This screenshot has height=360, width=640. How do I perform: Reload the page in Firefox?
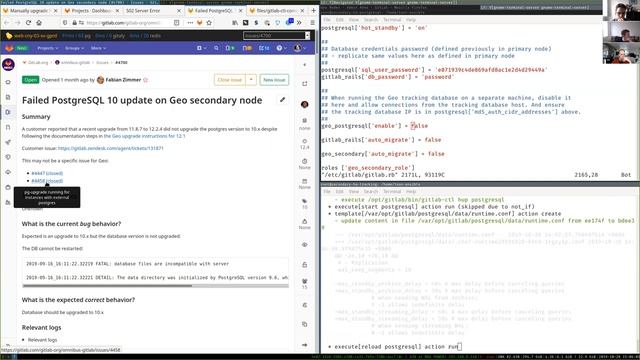[28, 23]
